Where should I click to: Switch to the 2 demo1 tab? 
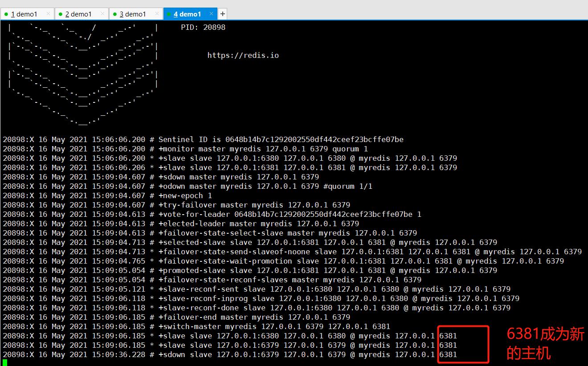pyautogui.click(x=82, y=14)
